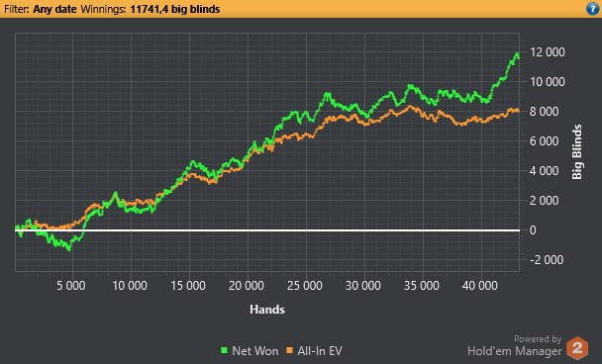The height and width of the screenshot is (364, 602).
Task: Click the orange All-In EV legend swatch
Action: click(x=289, y=350)
